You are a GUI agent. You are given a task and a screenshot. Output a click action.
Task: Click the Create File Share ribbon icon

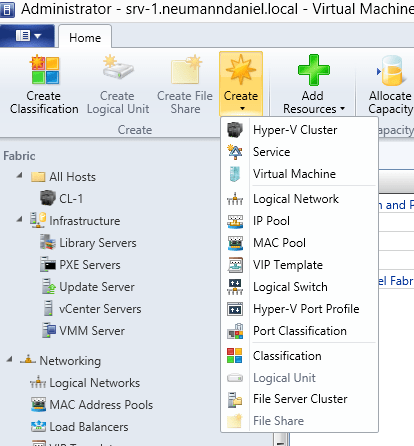186,70
